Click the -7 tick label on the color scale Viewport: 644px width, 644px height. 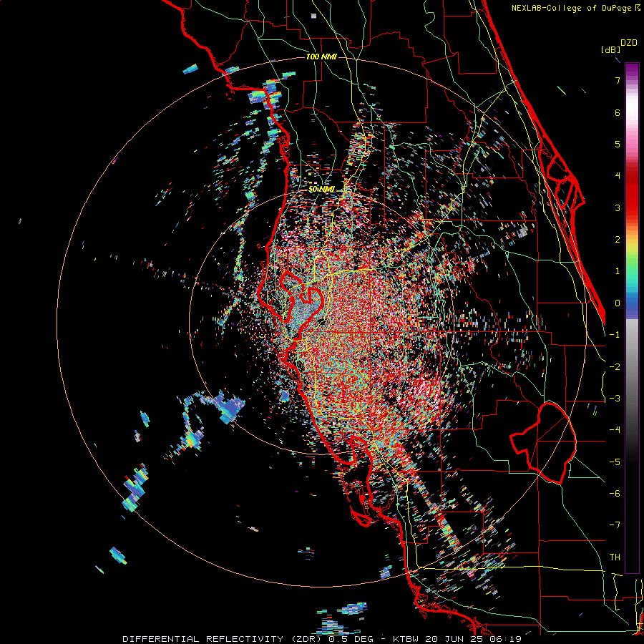pyautogui.click(x=615, y=525)
